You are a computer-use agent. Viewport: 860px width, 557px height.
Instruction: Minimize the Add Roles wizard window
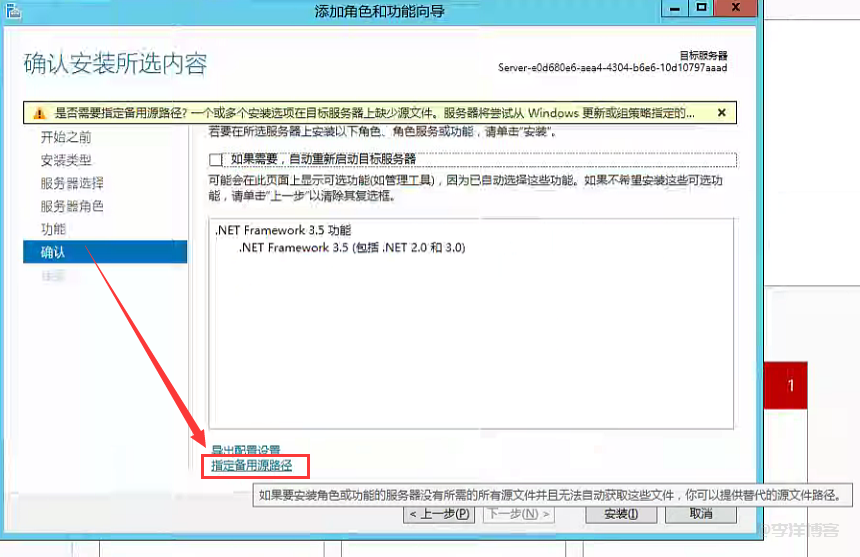[x=672, y=8]
